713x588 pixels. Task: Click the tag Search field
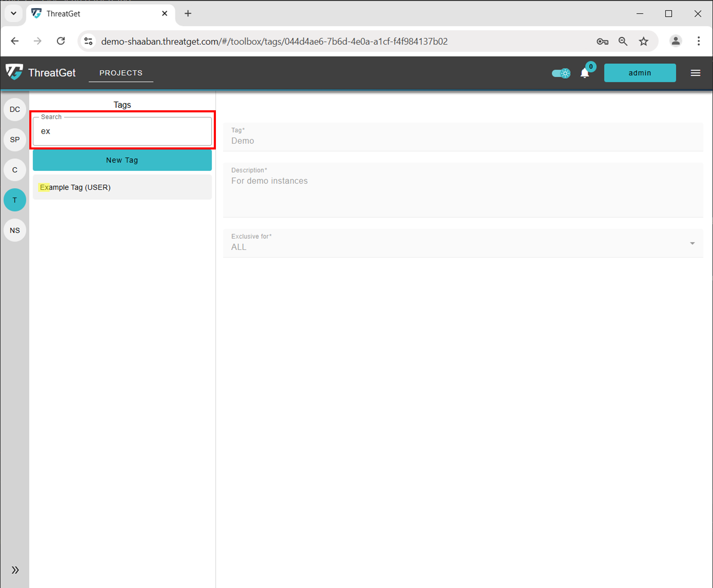(122, 131)
